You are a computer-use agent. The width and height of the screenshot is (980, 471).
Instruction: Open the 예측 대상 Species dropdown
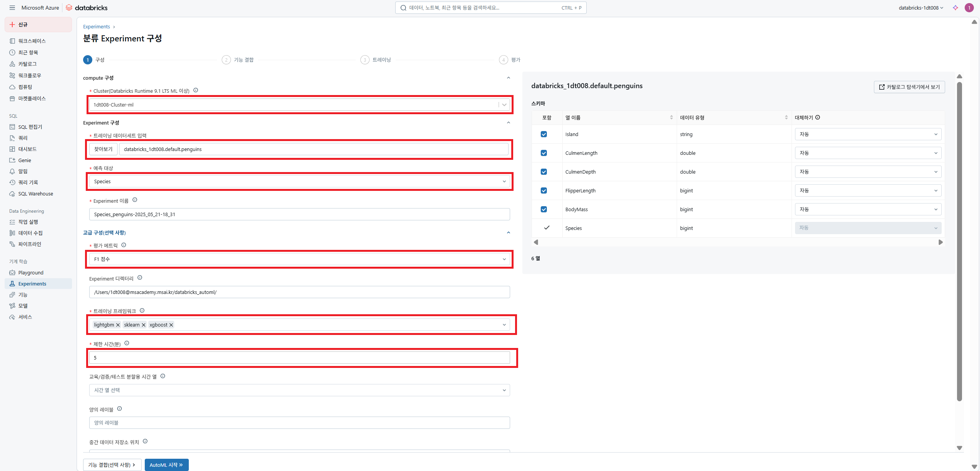(299, 181)
